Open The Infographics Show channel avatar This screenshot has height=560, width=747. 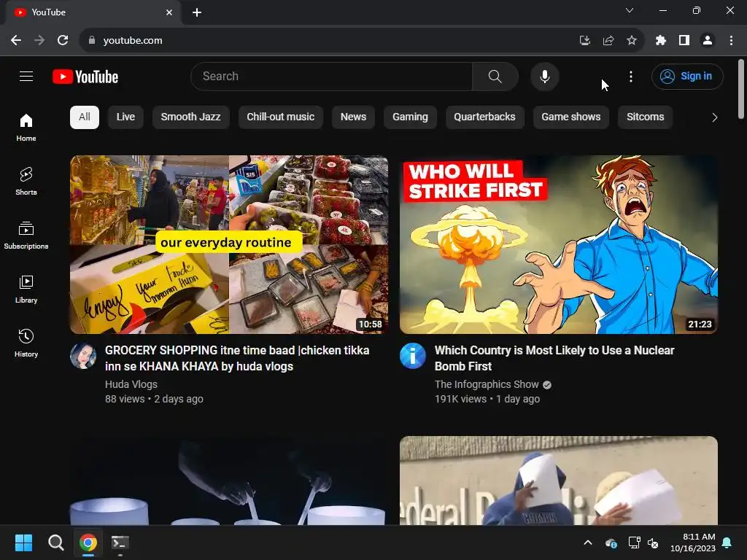point(413,355)
